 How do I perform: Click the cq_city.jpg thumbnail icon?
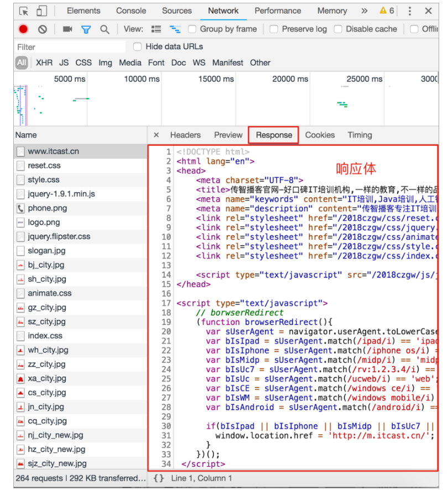coord(20,421)
